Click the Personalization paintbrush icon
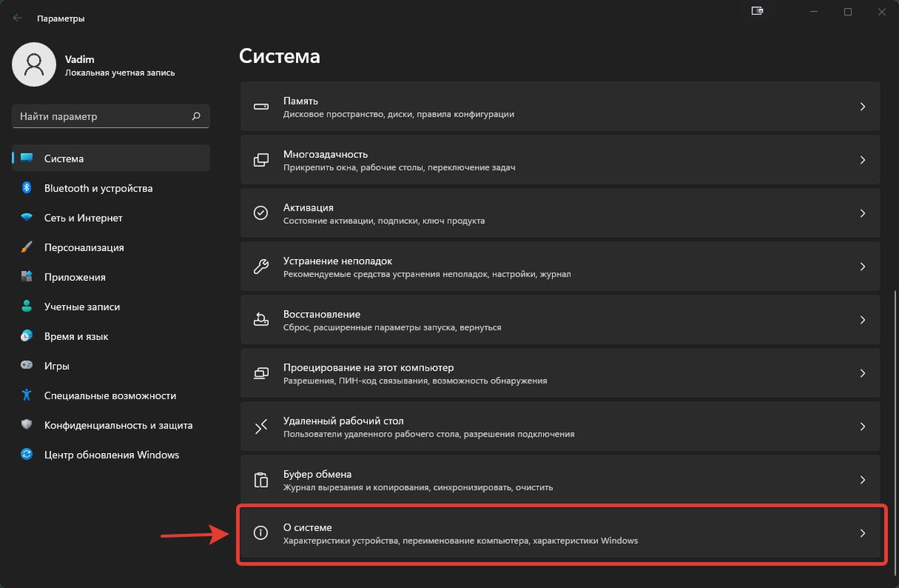This screenshot has width=899, height=588. point(27,247)
